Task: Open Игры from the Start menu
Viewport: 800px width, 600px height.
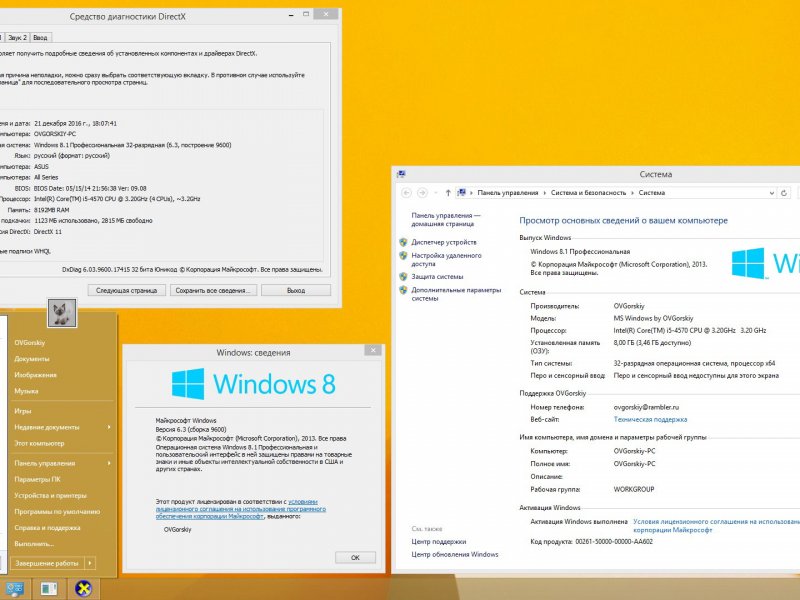Action: click(x=22, y=411)
